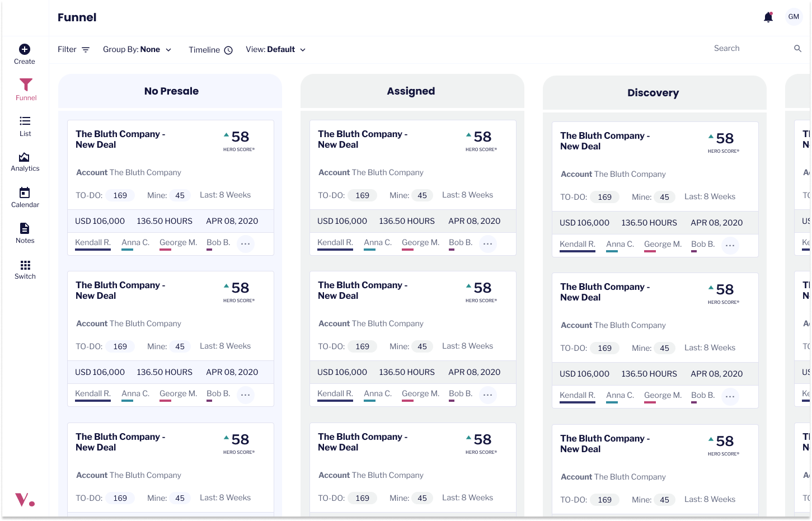Open third Discovery deal title

pyautogui.click(x=605, y=444)
